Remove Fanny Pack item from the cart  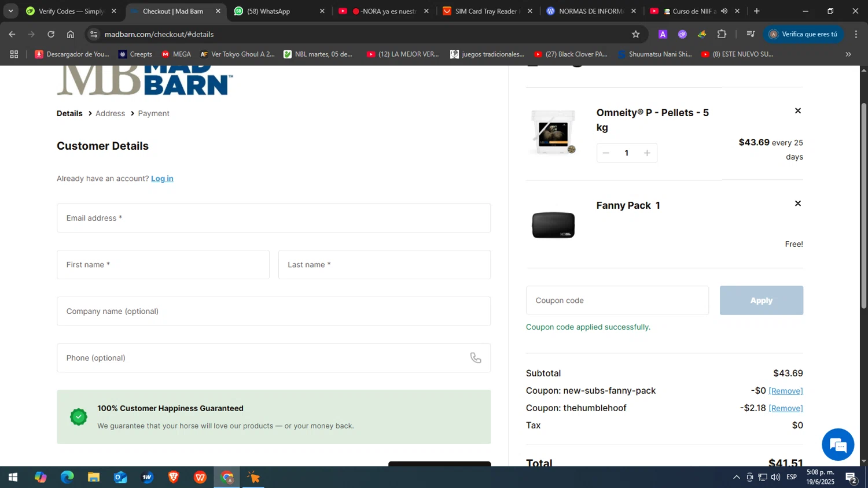pyautogui.click(x=798, y=204)
